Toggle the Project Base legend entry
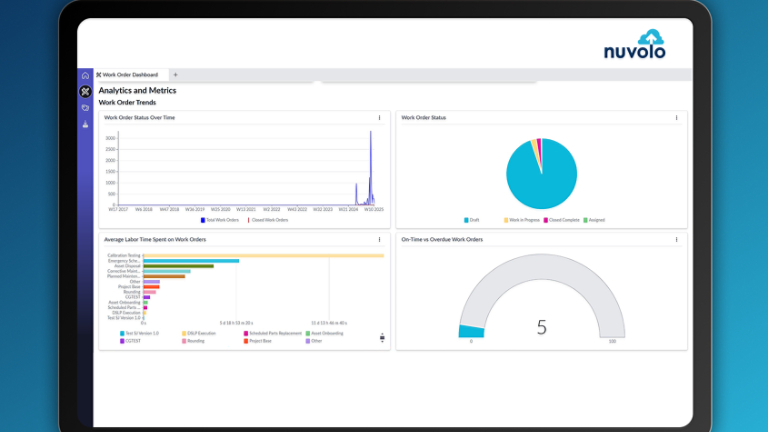 coord(258,341)
